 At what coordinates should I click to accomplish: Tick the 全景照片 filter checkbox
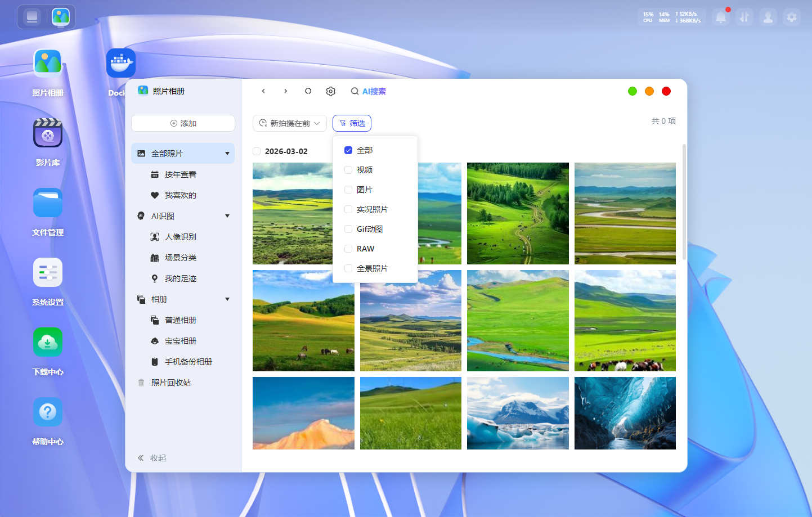(348, 268)
